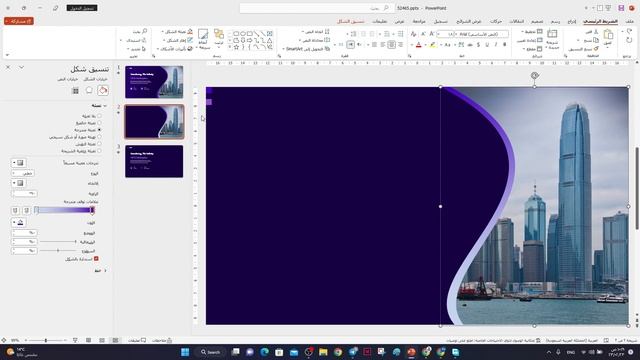
Task: Toggle the Rotate with shape checkbox
Action: pos(96,259)
